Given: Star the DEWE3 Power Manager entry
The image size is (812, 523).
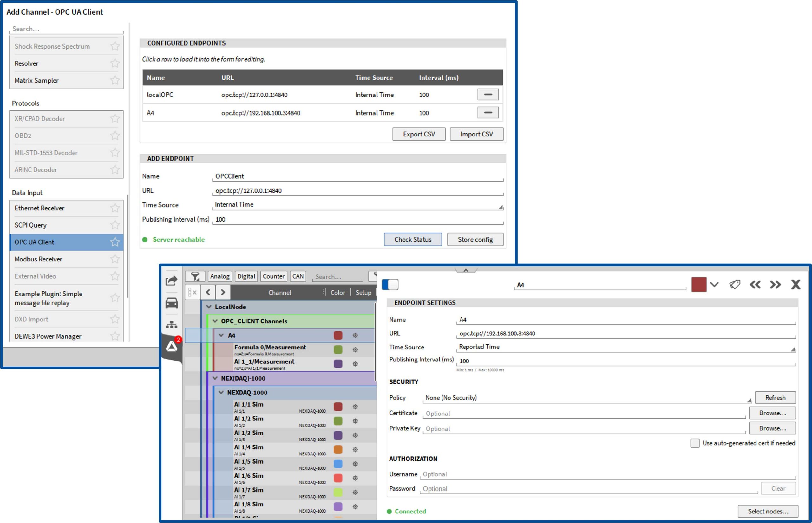Looking at the screenshot, I should pyautogui.click(x=115, y=336).
